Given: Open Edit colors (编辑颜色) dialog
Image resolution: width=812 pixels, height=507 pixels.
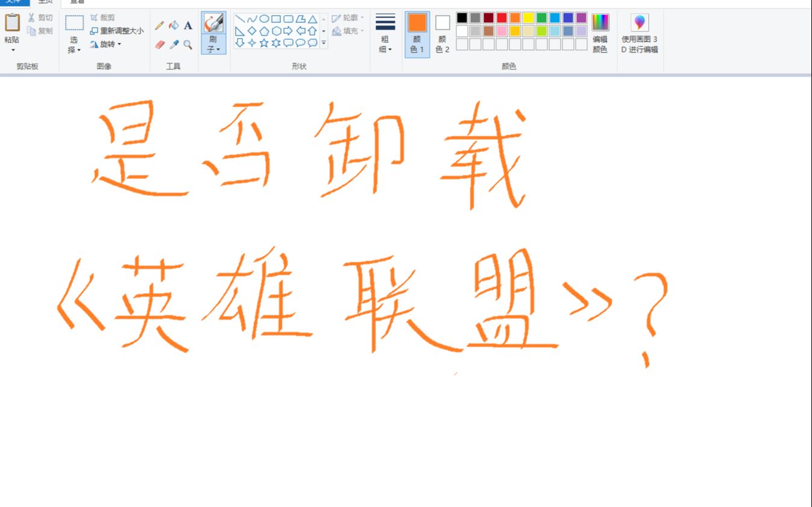Looking at the screenshot, I should point(600,34).
